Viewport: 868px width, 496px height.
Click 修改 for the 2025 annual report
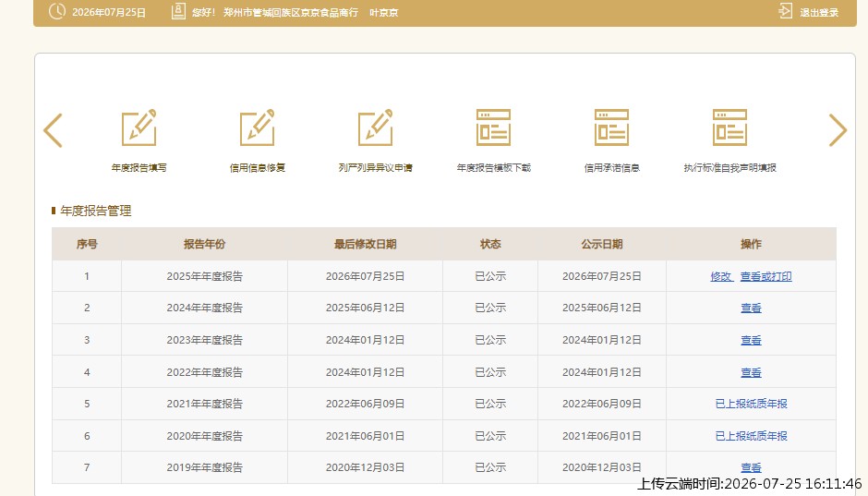pos(721,276)
